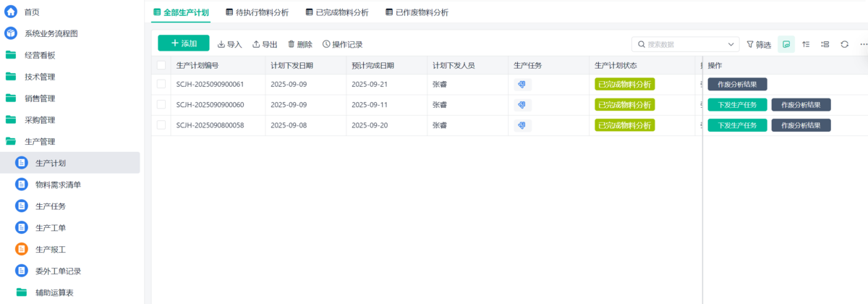Open 生产任务 link icon for SCJH-2025090900061
868x304 pixels.
point(522,85)
